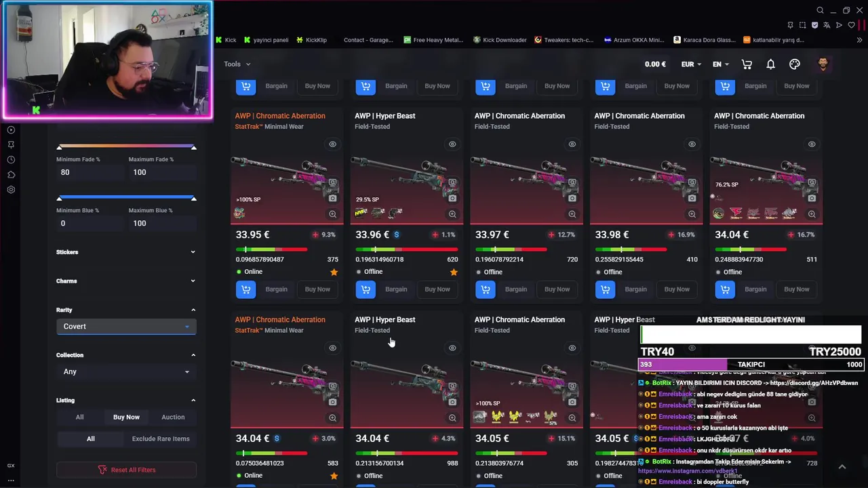Expand the Charms filter section

coord(126,281)
